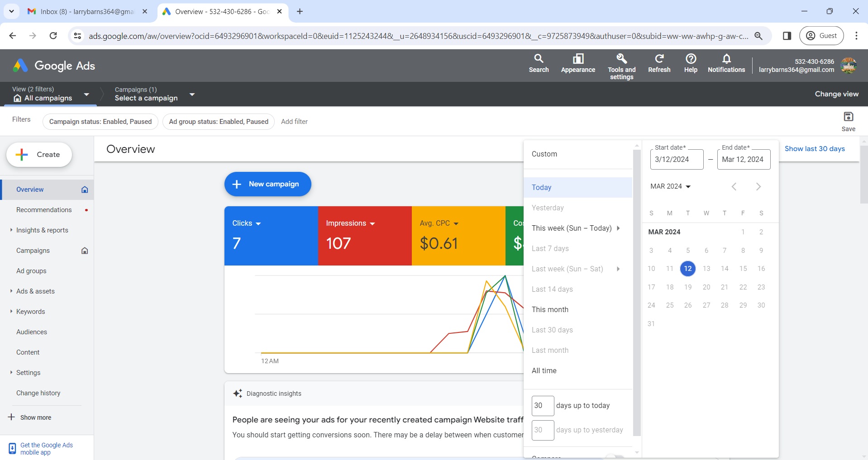Image resolution: width=868 pixels, height=460 pixels.
Task: Select Last 30 days option
Action: tap(578, 330)
